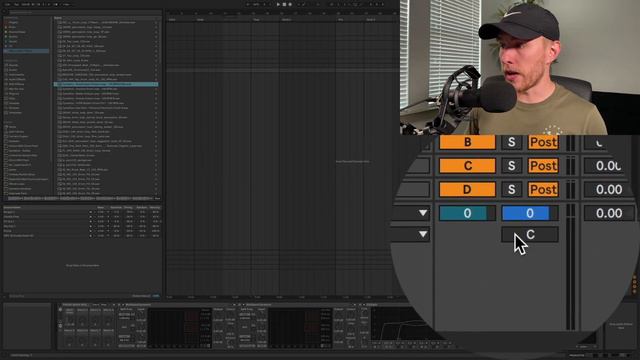This screenshot has width=640, height=360.
Task: Toggle the orange D return track activator
Action: 467,189
